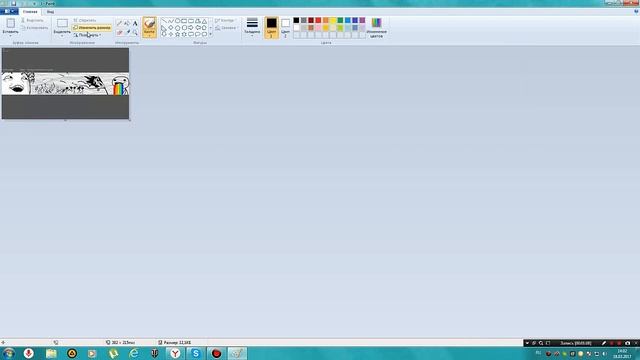Click the image dimensions text in status bar
640x360 pixels.
click(x=123, y=342)
